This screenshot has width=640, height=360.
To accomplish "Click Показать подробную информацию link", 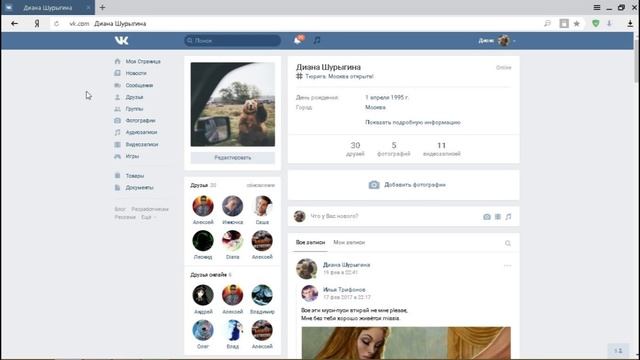I will click(413, 122).
